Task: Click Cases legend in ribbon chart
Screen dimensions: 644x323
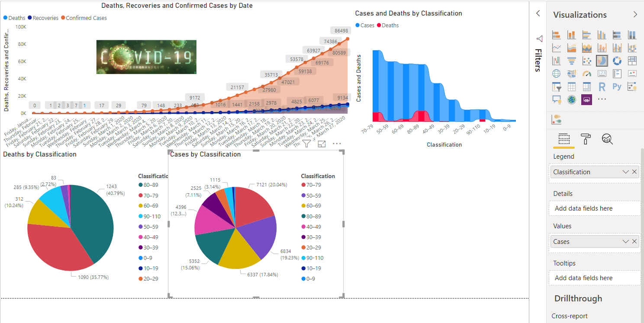Action: (365, 26)
